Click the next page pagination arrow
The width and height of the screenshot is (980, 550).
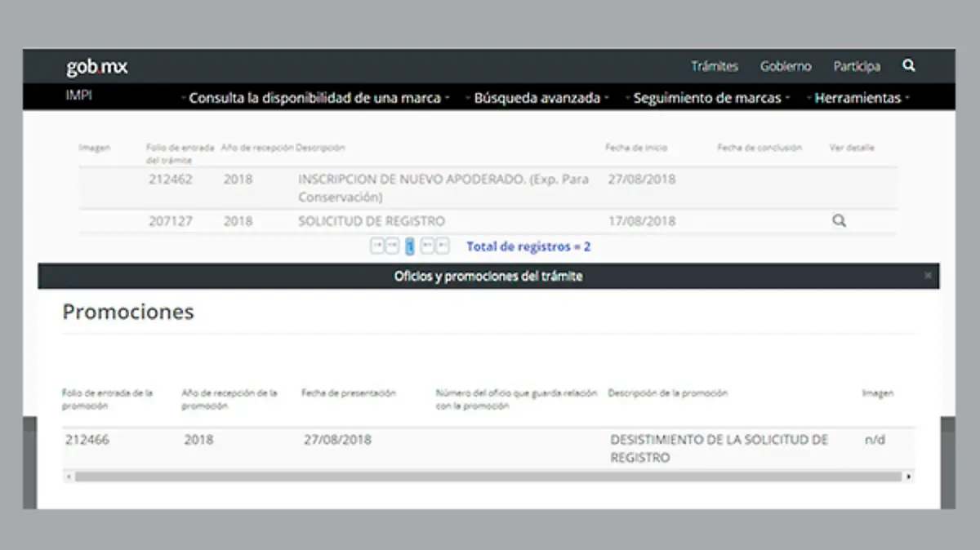(x=426, y=245)
